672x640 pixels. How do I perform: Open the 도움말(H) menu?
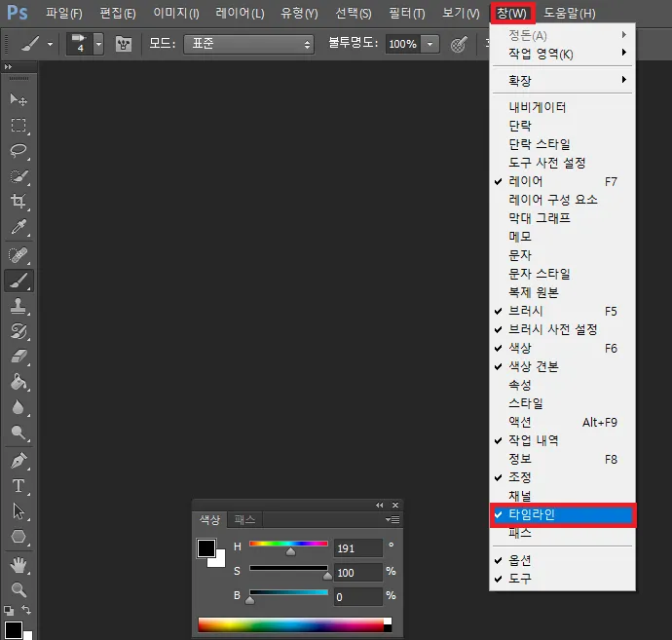569,14
